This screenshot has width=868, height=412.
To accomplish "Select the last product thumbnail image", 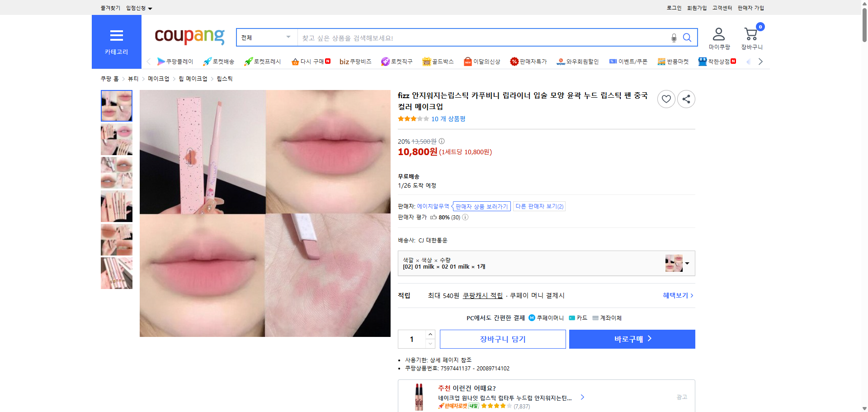I will coord(116,273).
